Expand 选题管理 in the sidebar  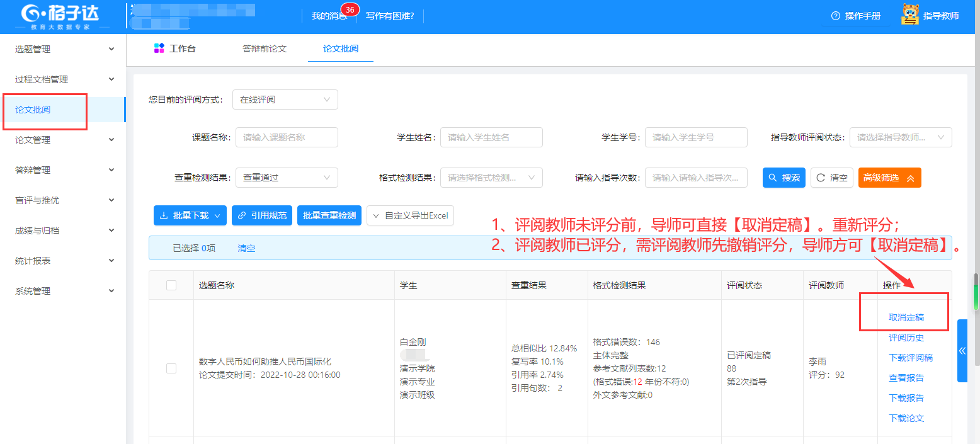pyautogui.click(x=63, y=49)
